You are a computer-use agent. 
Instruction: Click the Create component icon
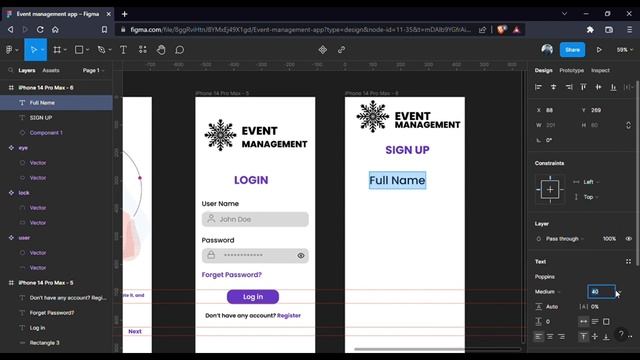(322, 50)
